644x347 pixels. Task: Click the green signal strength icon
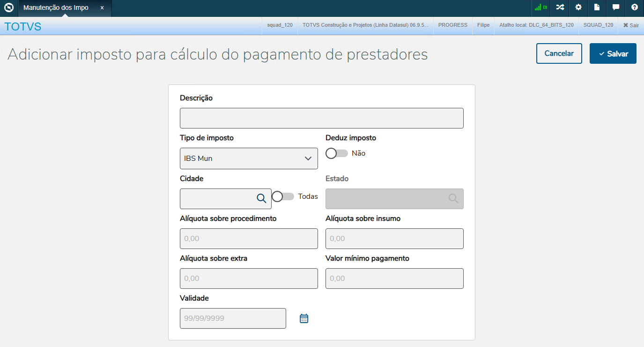coord(541,8)
